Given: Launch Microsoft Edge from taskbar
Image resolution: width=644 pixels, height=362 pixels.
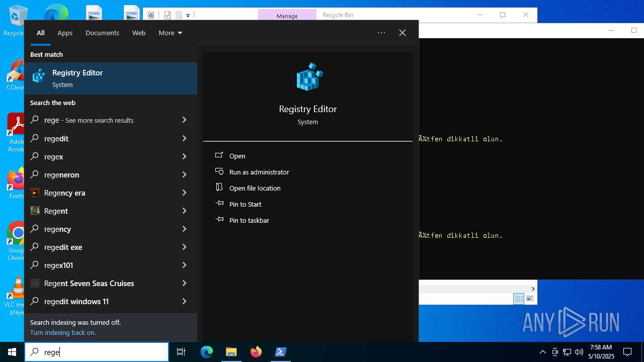Looking at the screenshot, I should (x=207, y=352).
